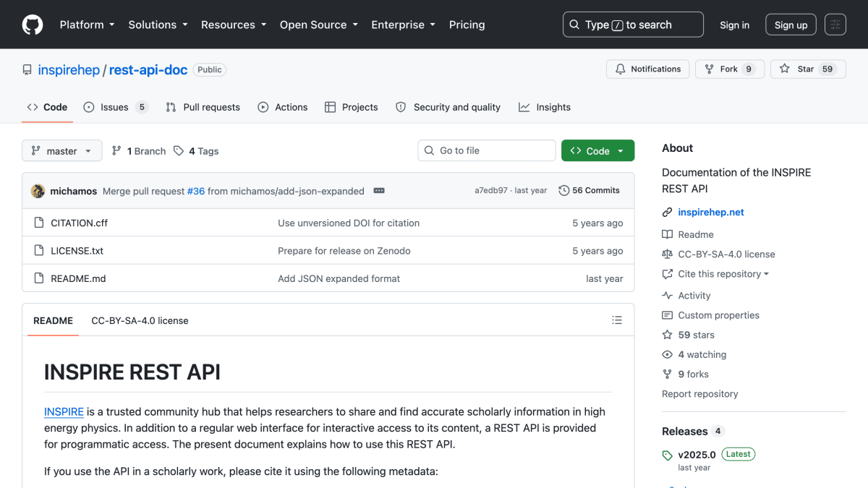This screenshot has width=868, height=488.
Task: Open michamos commit author link
Action: click(x=73, y=191)
